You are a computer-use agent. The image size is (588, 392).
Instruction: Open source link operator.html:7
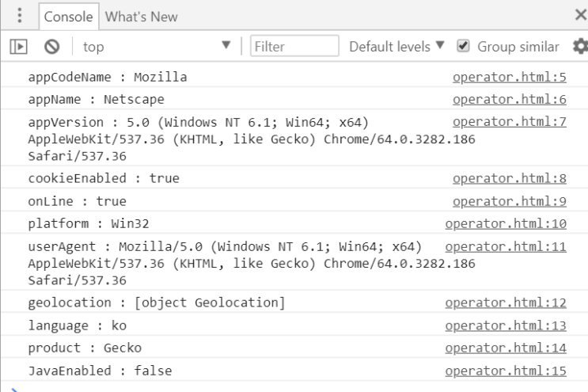pos(509,122)
